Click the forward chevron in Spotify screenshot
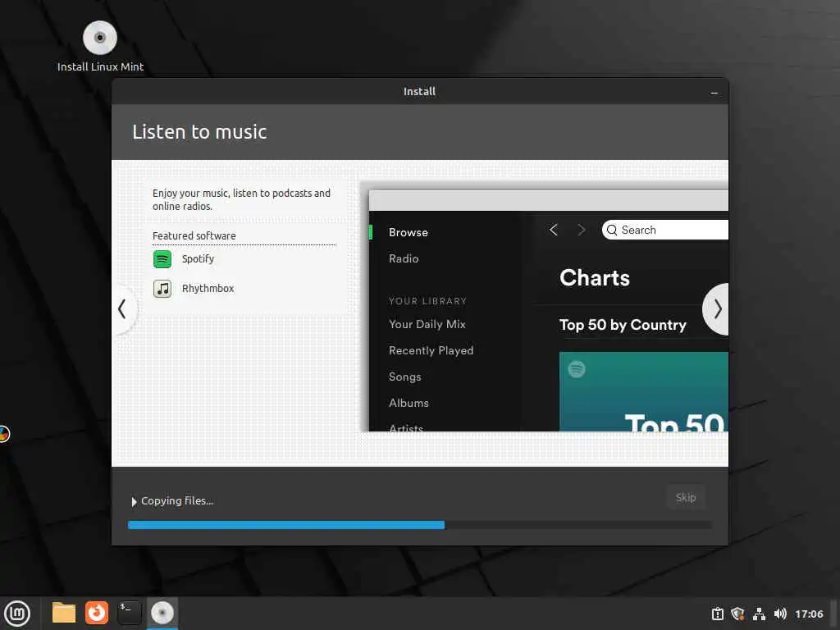 [582, 230]
